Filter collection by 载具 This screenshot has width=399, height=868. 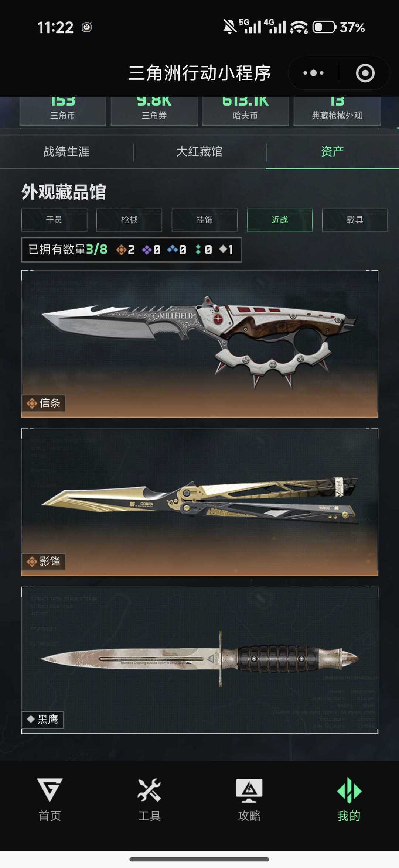(x=355, y=220)
